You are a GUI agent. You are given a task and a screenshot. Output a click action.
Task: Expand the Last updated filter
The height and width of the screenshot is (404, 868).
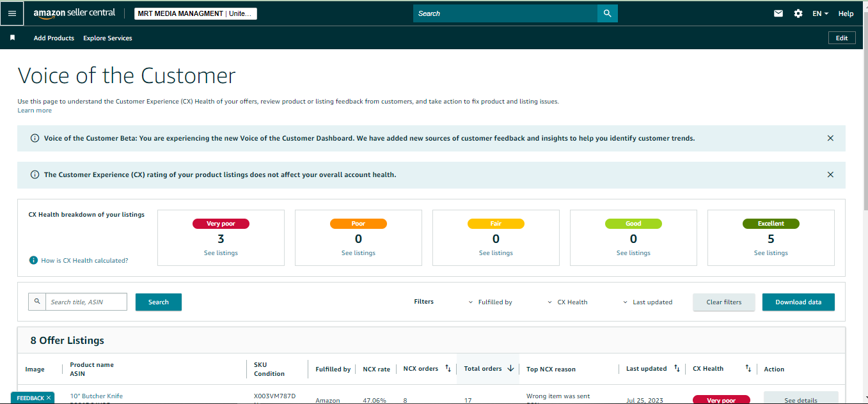click(x=648, y=302)
